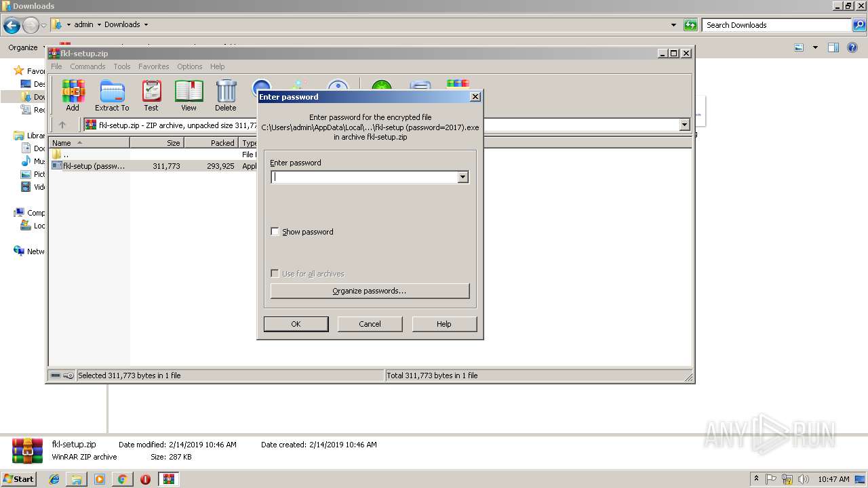868x488 pixels.
Task: Open the recent pages dropdown arrow in Explorer
Action: point(44,25)
